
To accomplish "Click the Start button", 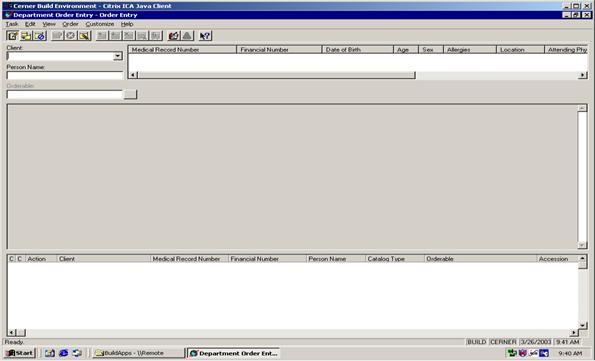I will [20, 353].
